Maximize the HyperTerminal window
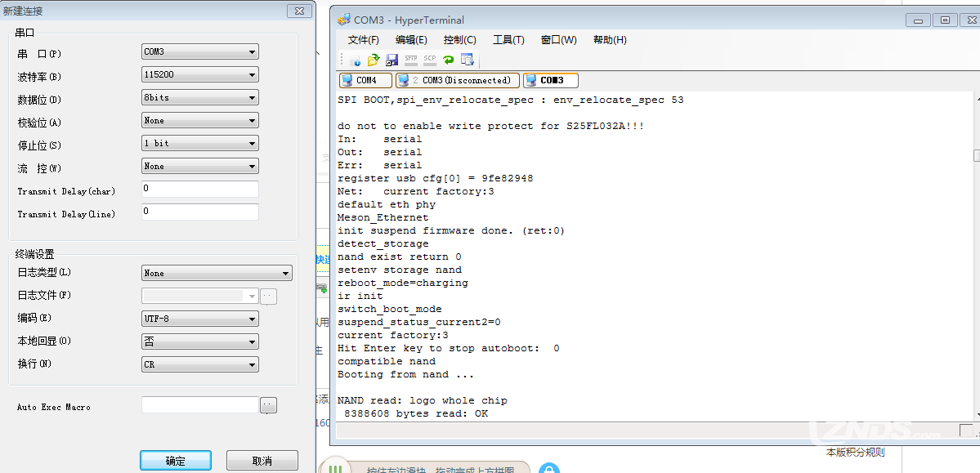980x473 pixels. click(x=945, y=20)
